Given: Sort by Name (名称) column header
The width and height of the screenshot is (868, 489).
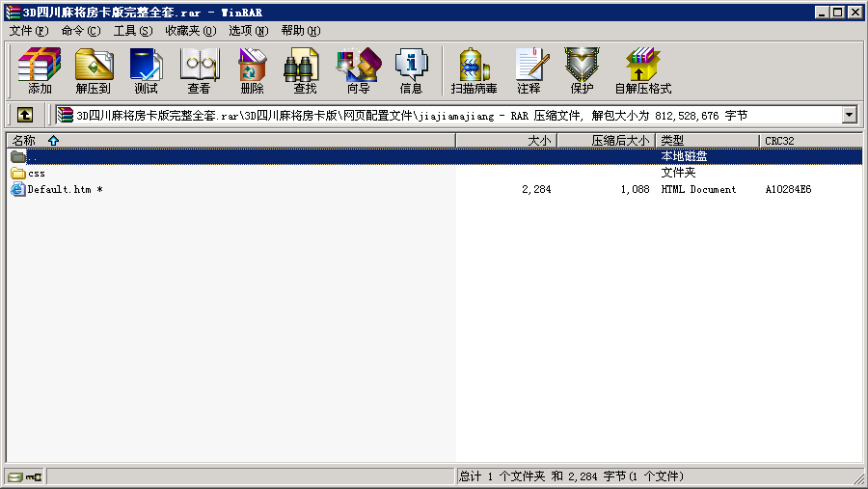Looking at the screenshot, I should [24, 141].
